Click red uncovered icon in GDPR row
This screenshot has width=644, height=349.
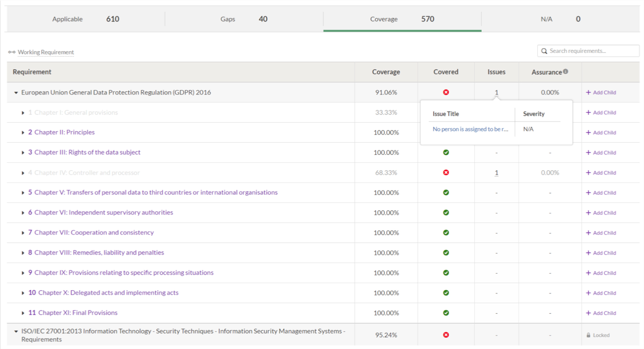click(446, 92)
